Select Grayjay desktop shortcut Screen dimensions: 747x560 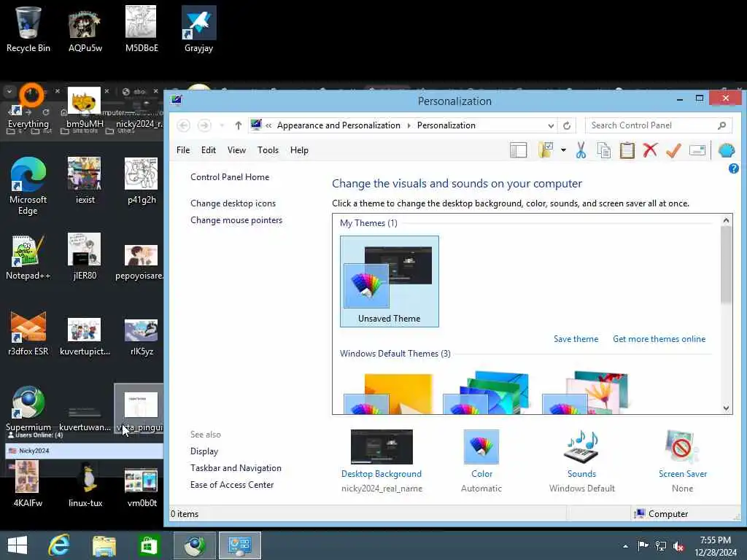point(198,29)
